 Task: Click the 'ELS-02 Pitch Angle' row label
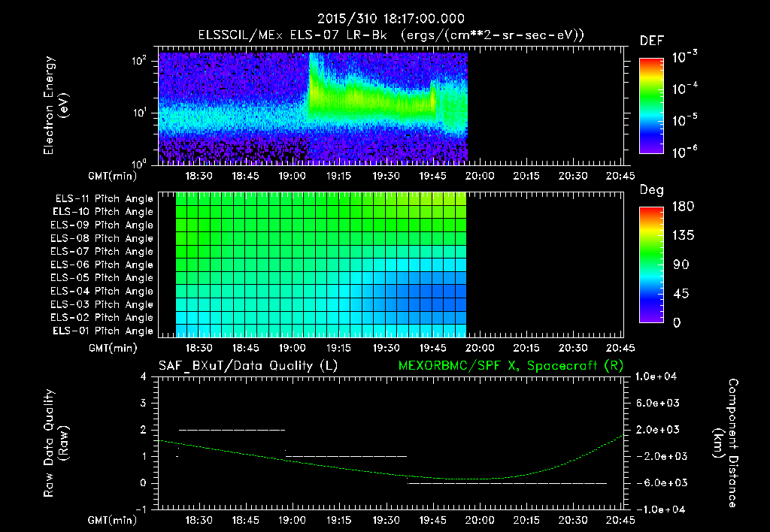102,318
